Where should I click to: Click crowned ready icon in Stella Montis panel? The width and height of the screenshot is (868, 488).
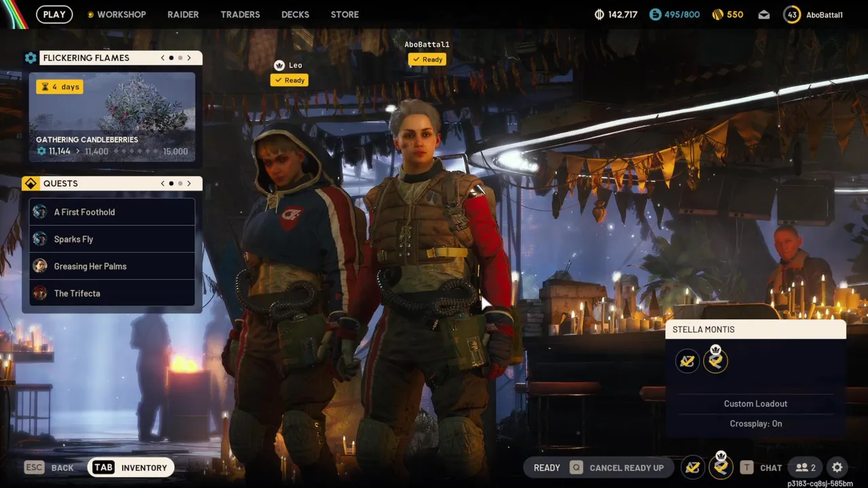[x=715, y=360]
